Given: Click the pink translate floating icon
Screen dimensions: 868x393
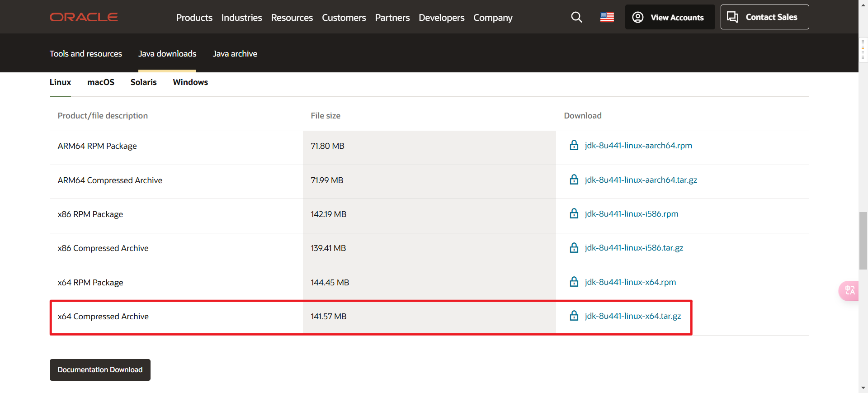Looking at the screenshot, I should click(849, 290).
